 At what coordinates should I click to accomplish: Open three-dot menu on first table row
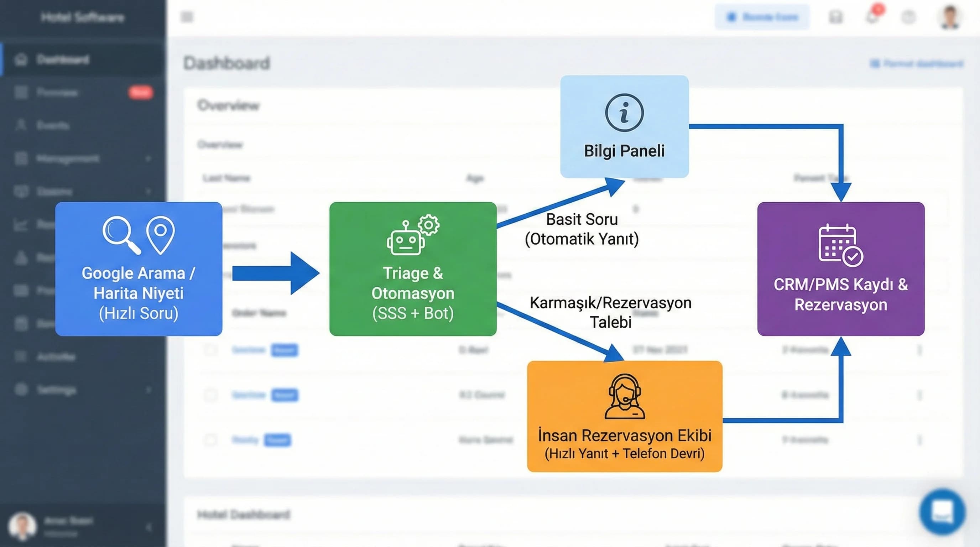(919, 350)
